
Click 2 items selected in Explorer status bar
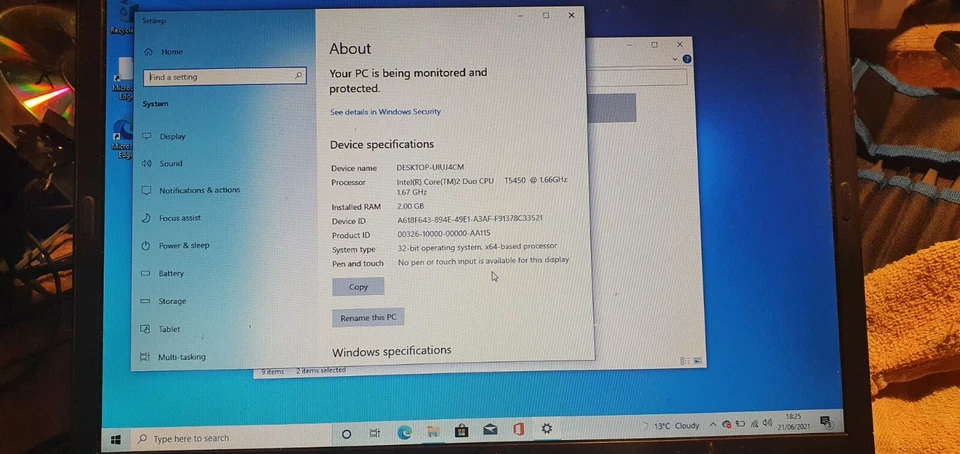click(321, 370)
